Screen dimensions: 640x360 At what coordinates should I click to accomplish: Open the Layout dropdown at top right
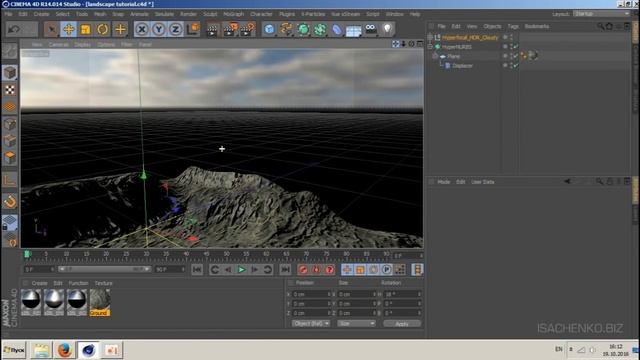pyautogui.click(x=601, y=14)
